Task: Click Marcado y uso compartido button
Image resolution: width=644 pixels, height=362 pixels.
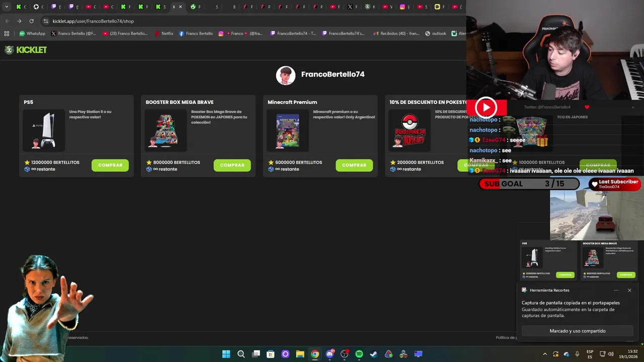Action: (578, 331)
